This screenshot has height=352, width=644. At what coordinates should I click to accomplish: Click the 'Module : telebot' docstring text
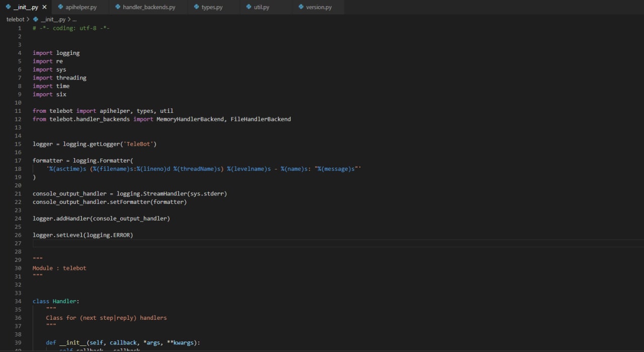click(x=59, y=268)
